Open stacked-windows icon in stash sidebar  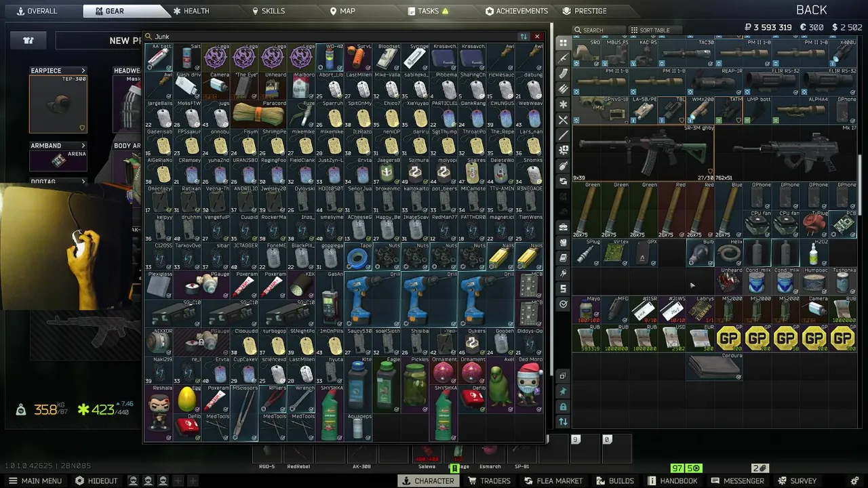(563, 376)
